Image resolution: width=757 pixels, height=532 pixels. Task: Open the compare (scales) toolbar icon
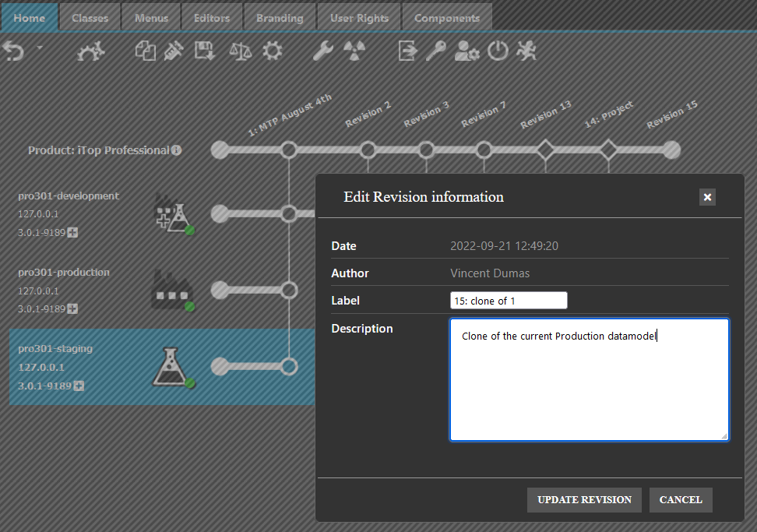tap(240, 51)
